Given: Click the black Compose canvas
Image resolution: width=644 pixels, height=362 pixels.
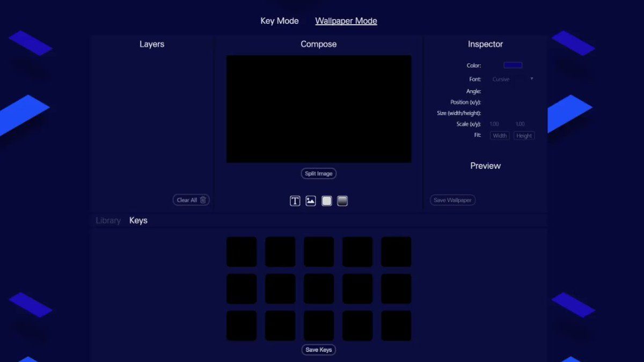Looking at the screenshot, I should pos(319,109).
